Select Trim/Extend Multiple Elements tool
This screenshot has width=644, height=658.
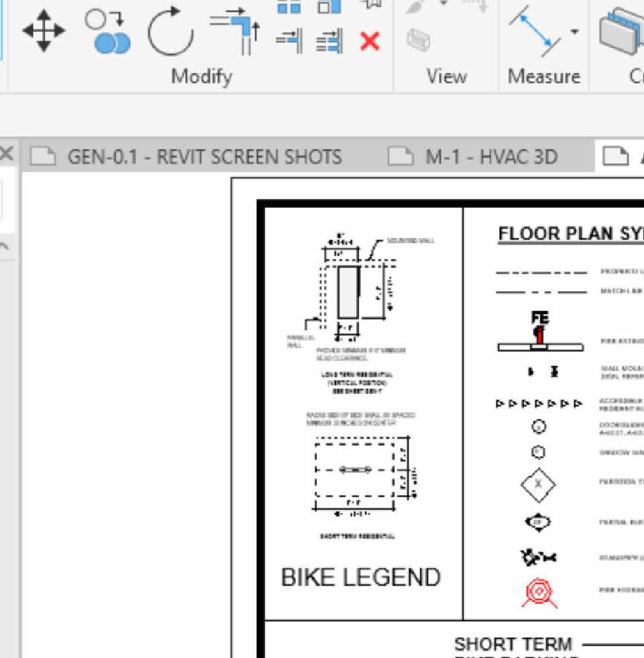tap(329, 41)
